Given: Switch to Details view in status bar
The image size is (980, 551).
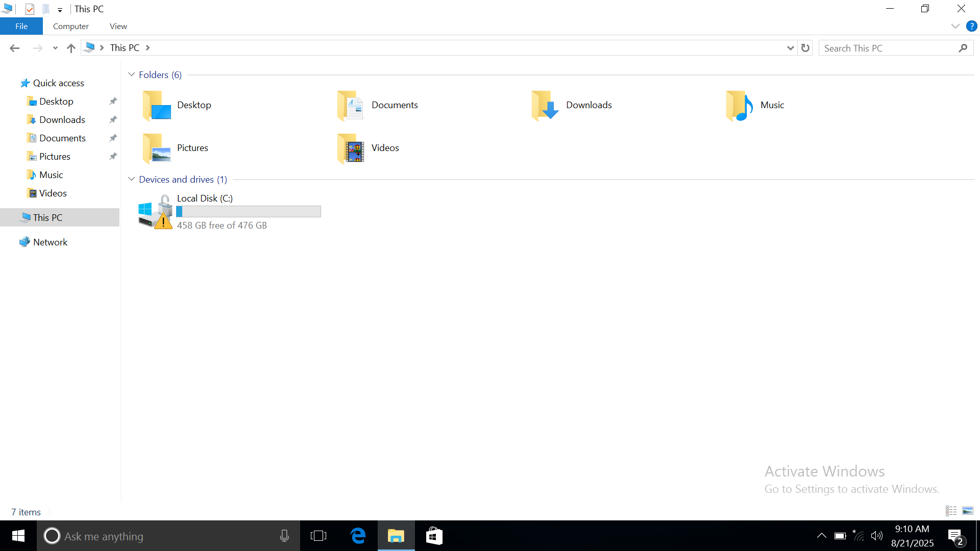Looking at the screenshot, I should tap(951, 511).
